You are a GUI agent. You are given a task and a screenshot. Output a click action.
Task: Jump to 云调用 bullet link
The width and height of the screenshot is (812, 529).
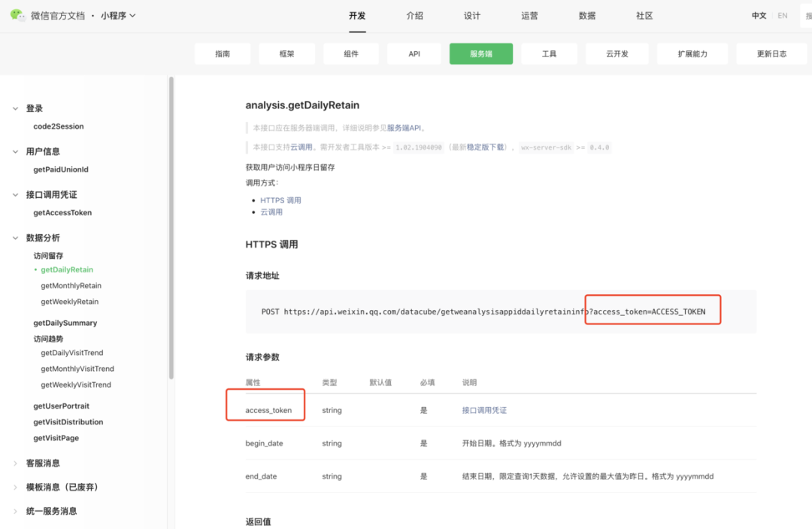(x=271, y=212)
